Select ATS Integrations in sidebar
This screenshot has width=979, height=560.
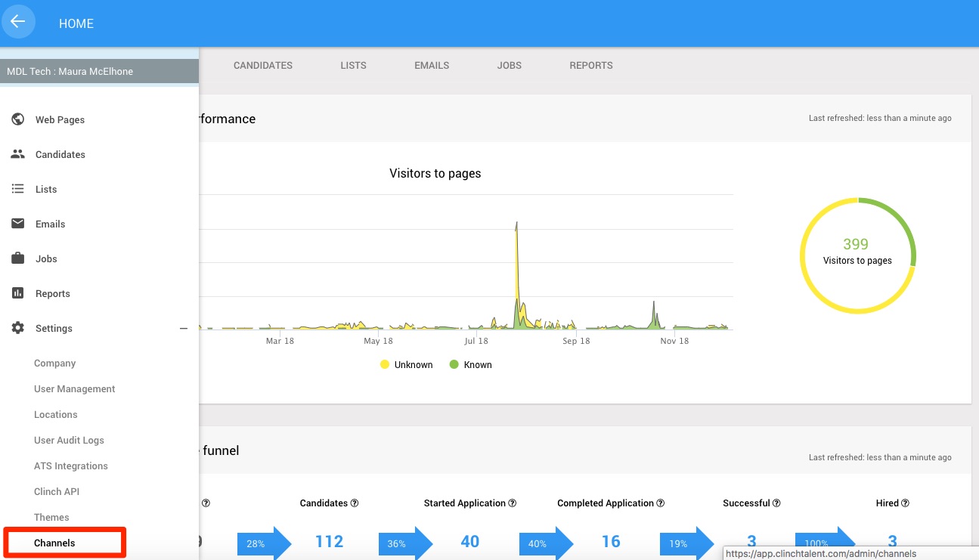tap(71, 466)
